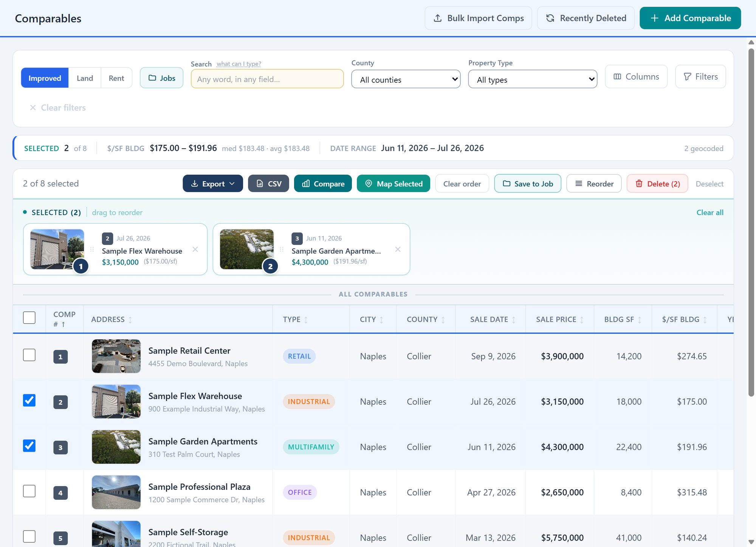Screen dimensions: 756x547
Task: Remove Sample Flex Warehouse card with its X
Action: coord(195,249)
